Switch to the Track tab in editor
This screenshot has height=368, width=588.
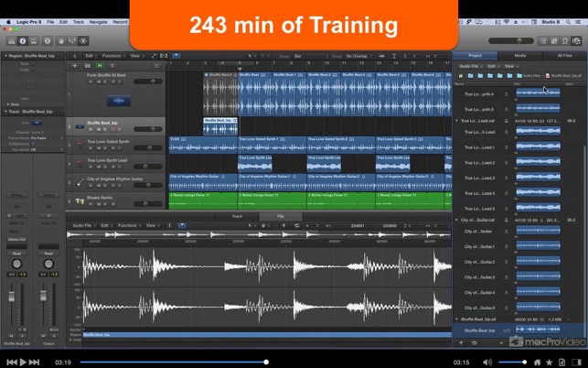pos(237,216)
